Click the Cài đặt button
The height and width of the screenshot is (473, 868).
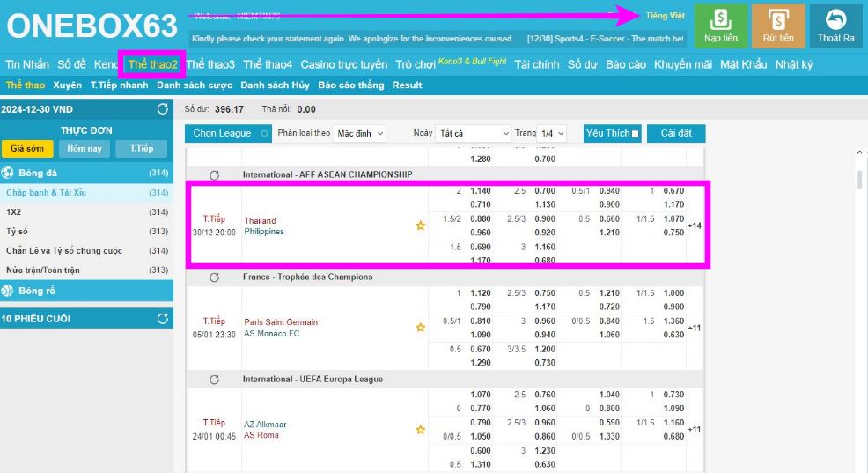pyautogui.click(x=676, y=134)
